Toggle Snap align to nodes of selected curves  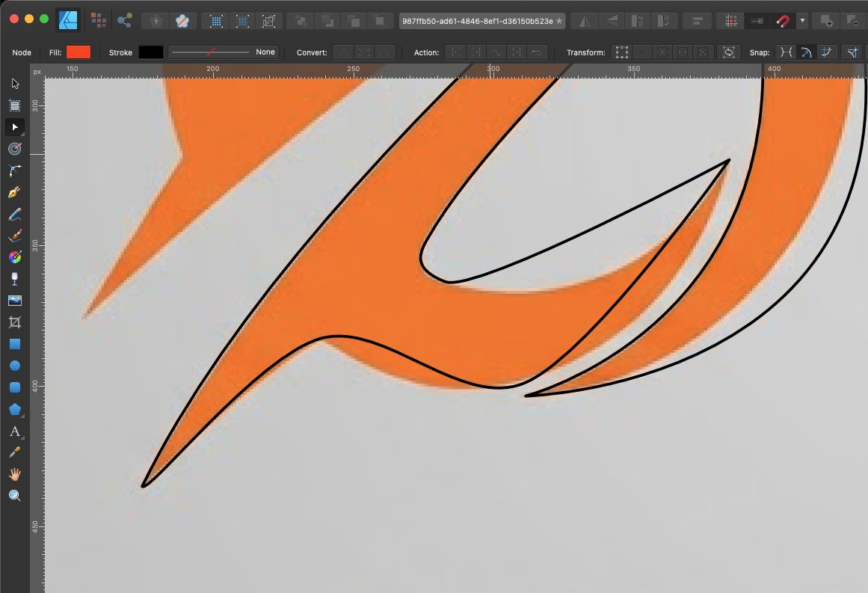786,52
